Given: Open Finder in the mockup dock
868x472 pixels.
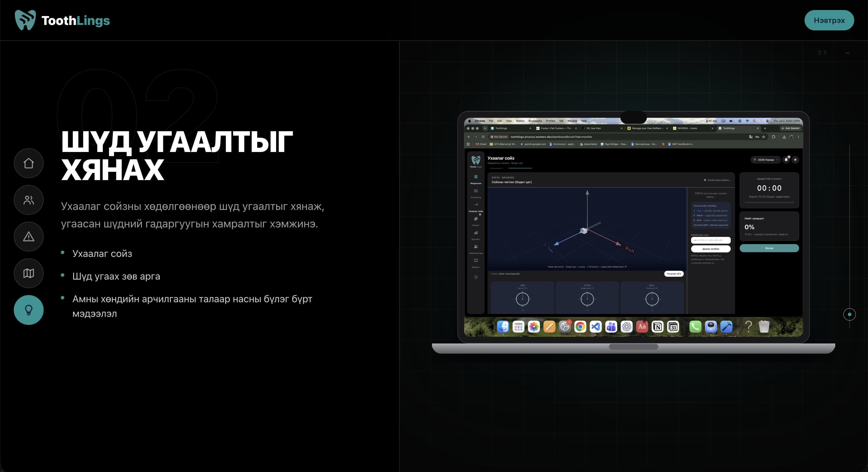Looking at the screenshot, I should (503, 327).
